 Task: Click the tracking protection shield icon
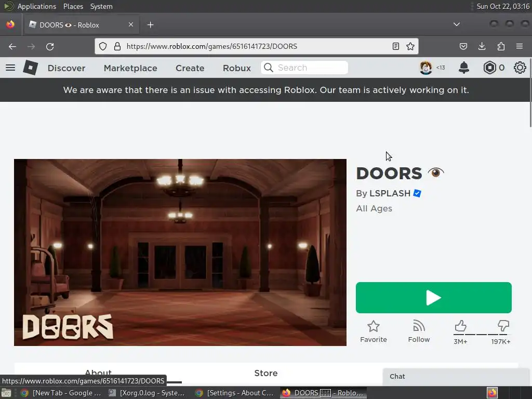click(103, 46)
